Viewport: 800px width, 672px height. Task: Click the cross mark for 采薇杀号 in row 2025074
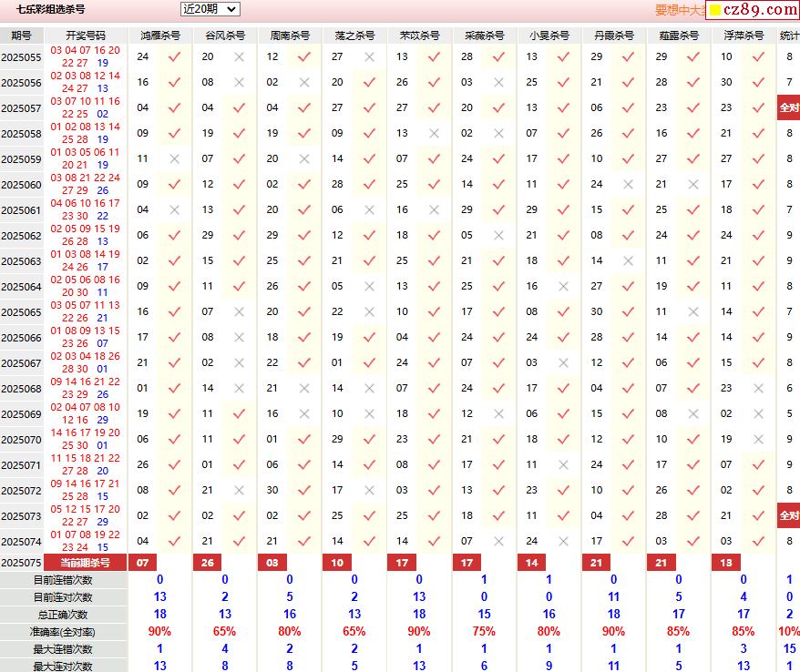pos(499,541)
